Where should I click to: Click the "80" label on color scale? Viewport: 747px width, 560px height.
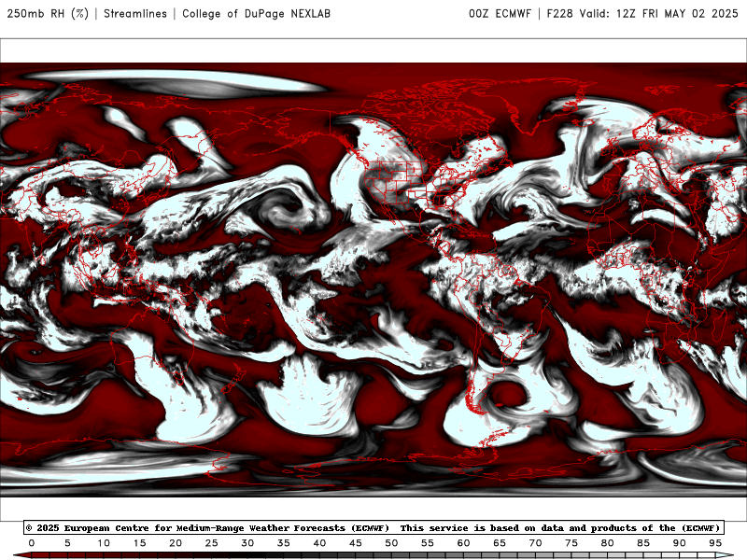pyautogui.click(x=608, y=543)
